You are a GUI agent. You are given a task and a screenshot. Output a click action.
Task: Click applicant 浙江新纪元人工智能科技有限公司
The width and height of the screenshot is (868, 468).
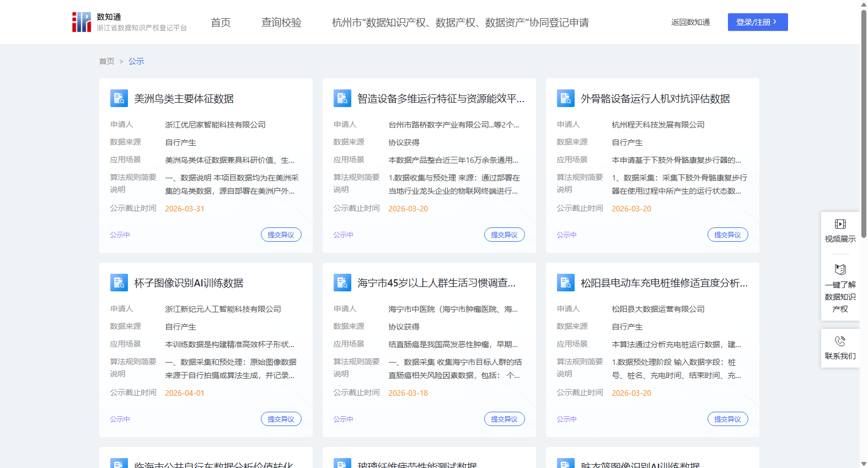[223, 309]
